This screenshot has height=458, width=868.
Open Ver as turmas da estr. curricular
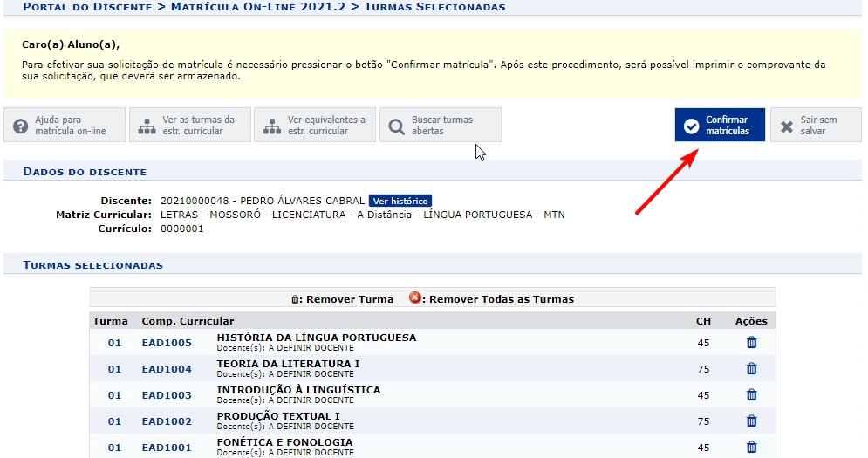point(190,125)
